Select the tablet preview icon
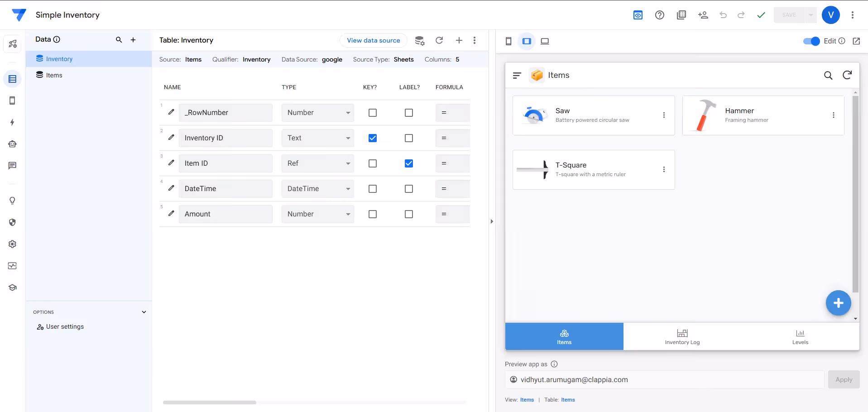 pos(526,41)
